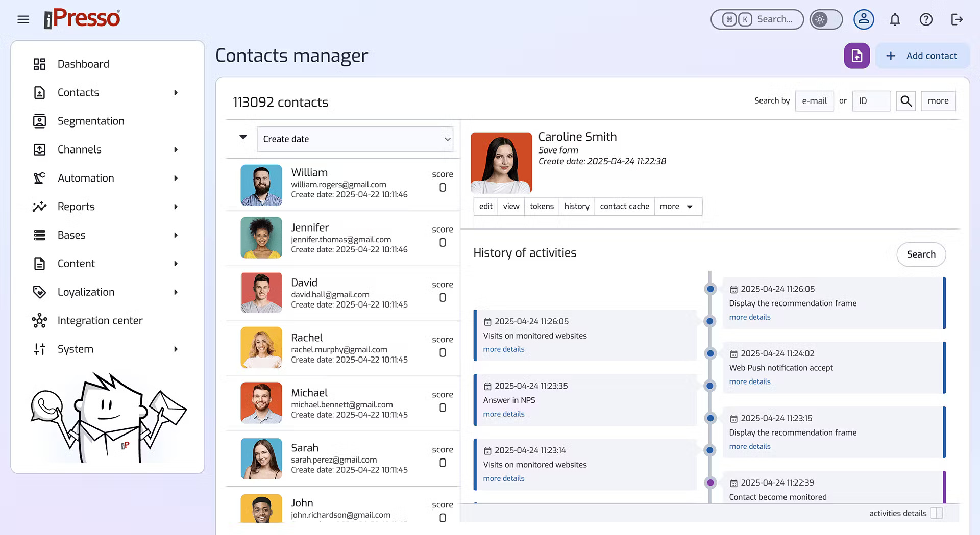The height and width of the screenshot is (535, 980).
Task: Open the notifications bell
Action: (895, 19)
